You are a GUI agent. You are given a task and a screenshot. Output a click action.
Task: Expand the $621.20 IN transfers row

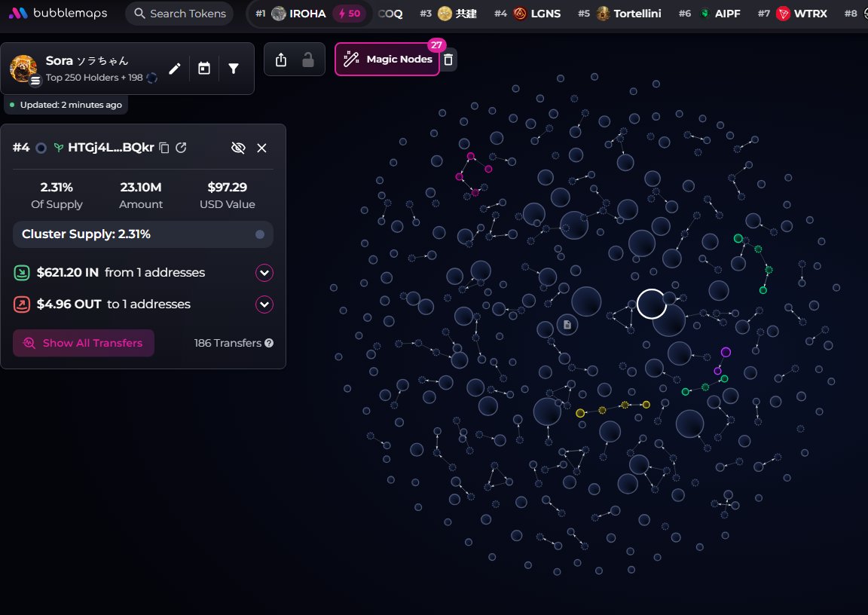tap(264, 273)
